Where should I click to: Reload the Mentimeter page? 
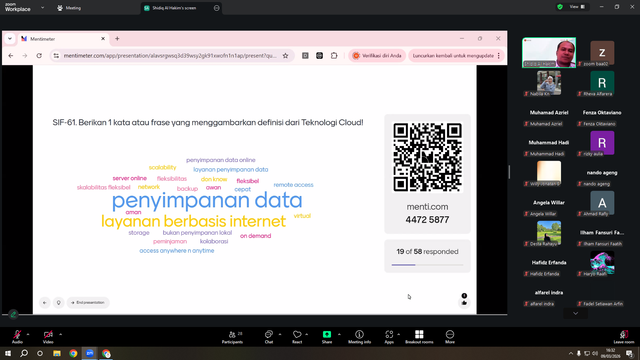click(x=39, y=56)
